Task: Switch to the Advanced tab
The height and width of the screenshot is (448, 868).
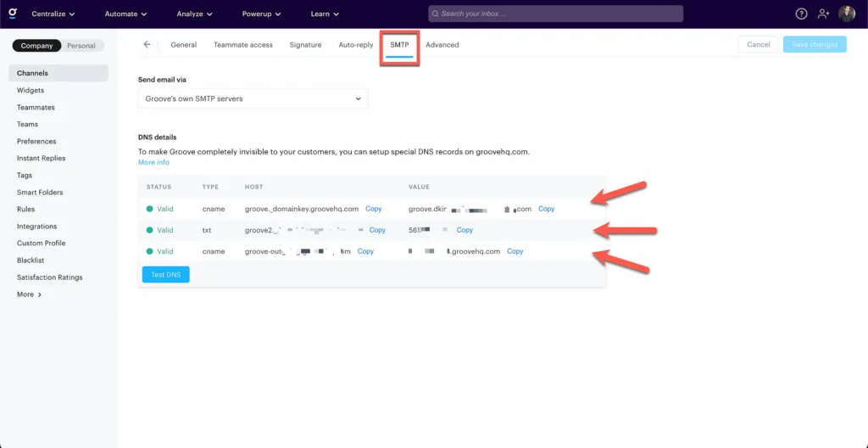Action: coord(442,45)
